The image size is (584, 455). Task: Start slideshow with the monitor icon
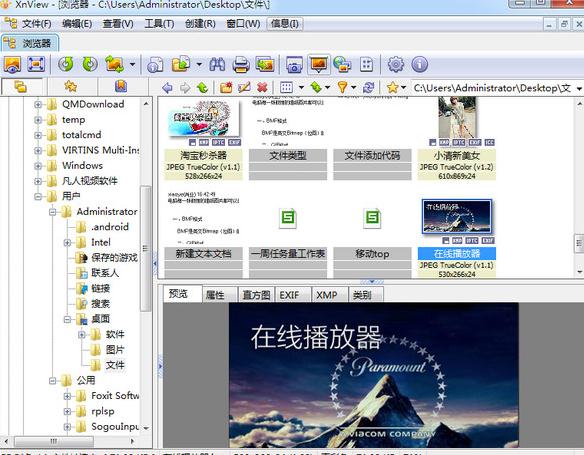click(319, 64)
